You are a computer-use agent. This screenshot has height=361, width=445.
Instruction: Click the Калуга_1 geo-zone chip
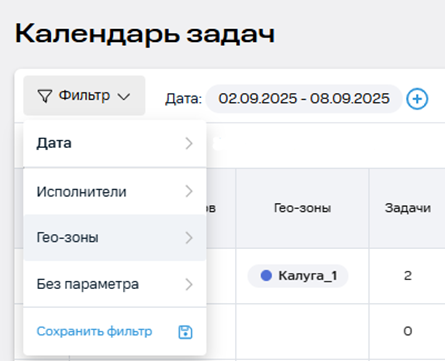(x=298, y=276)
